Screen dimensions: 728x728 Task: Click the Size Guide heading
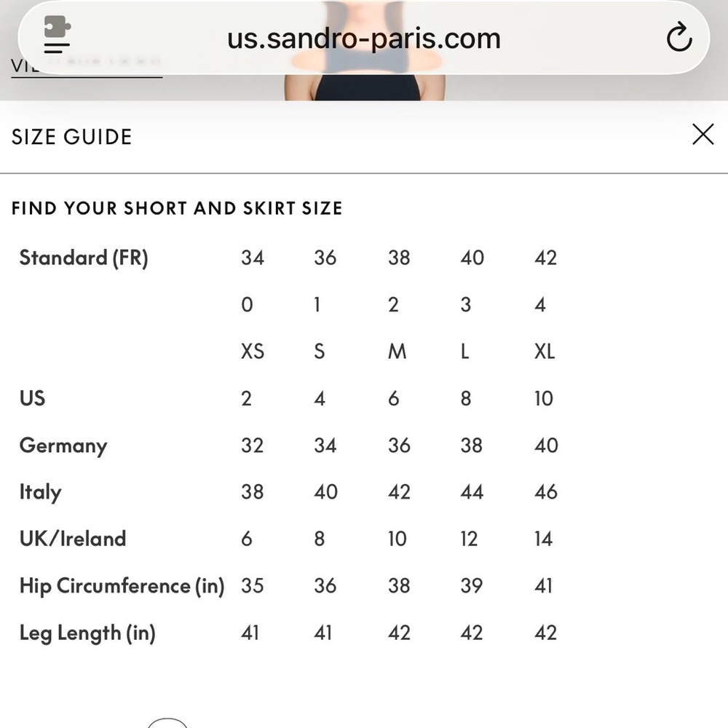click(x=71, y=137)
